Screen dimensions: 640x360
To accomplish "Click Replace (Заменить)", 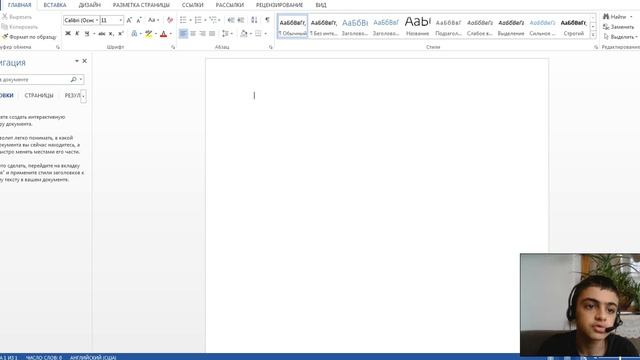I will 618,27.
